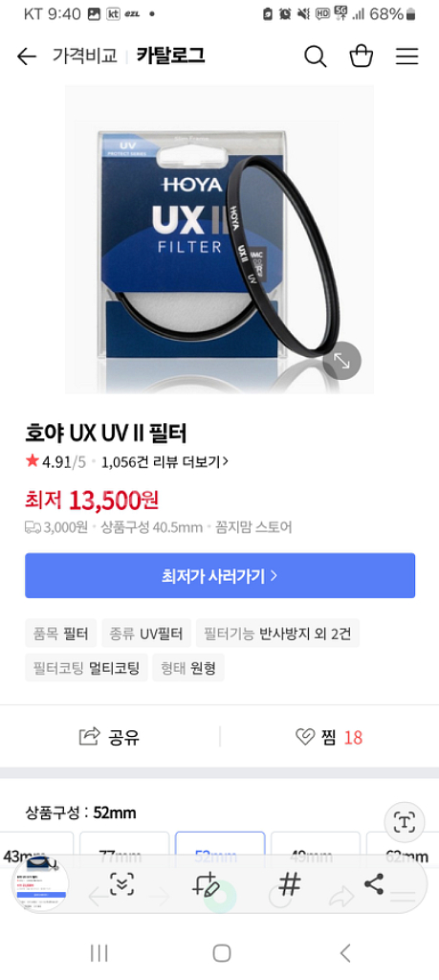This screenshot has height=980, width=439.
Task: Switch to the 카탈로그 tab
Action: [x=170, y=56]
